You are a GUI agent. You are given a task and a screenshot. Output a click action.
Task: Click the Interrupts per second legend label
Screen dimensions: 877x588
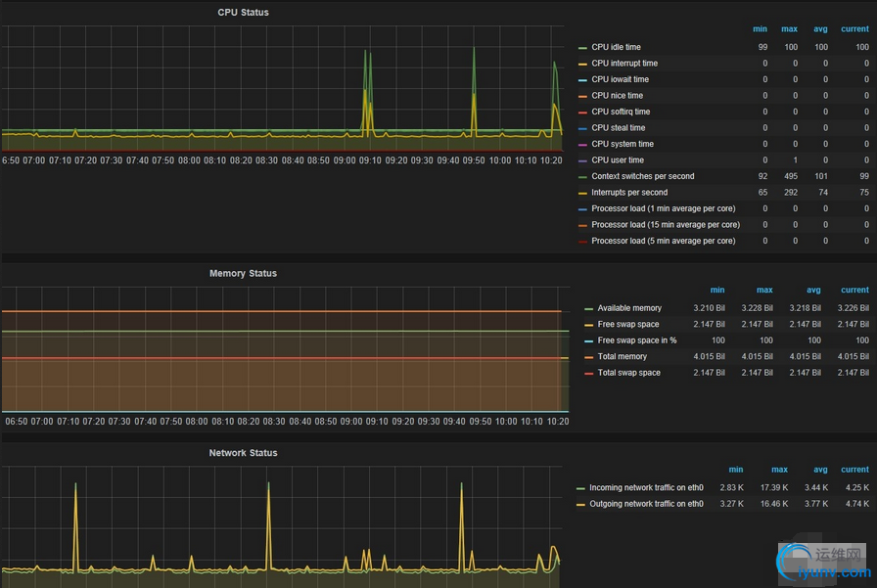tap(629, 193)
